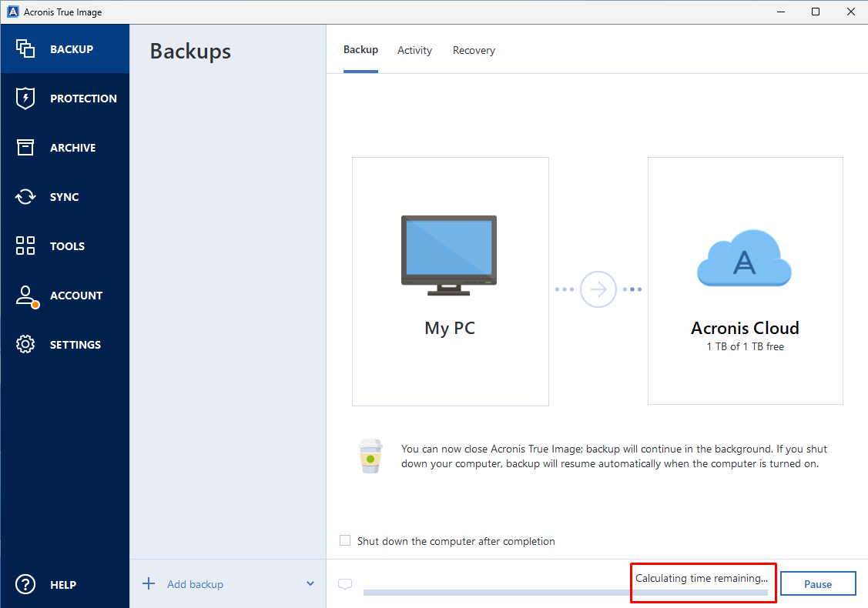Select SETTINGS label in the sidebar
Screen dimensions: 868x608
pos(75,345)
